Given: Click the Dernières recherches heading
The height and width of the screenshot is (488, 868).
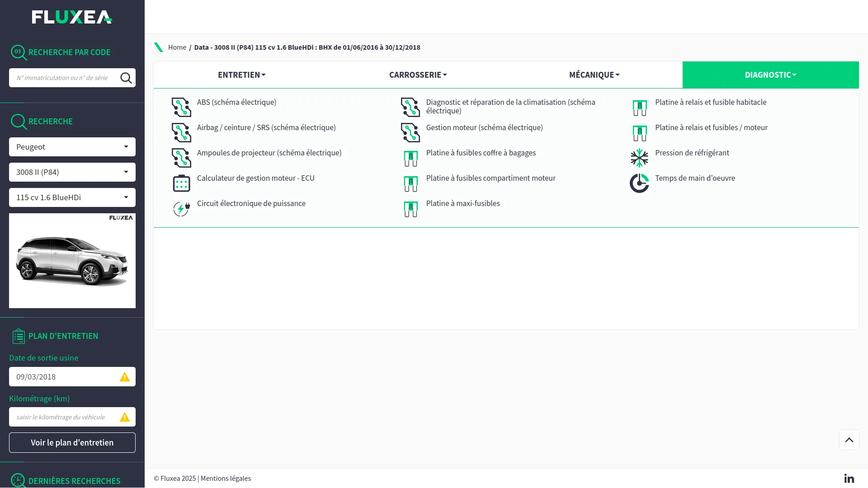Looking at the screenshot, I should (x=74, y=481).
